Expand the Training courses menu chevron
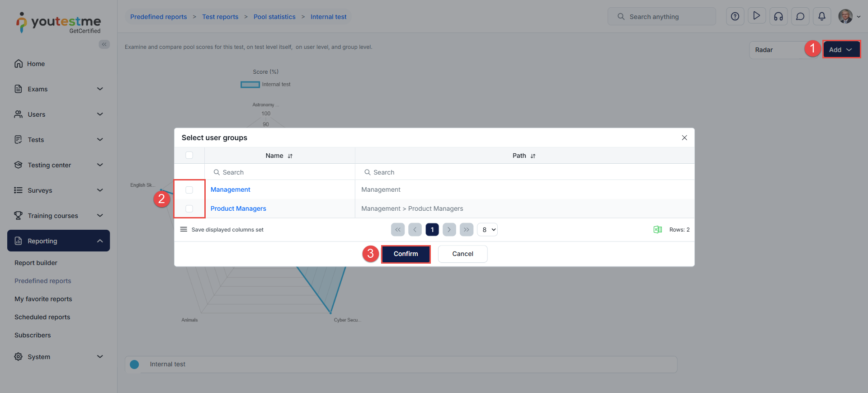The image size is (868, 393). (x=100, y=216)
